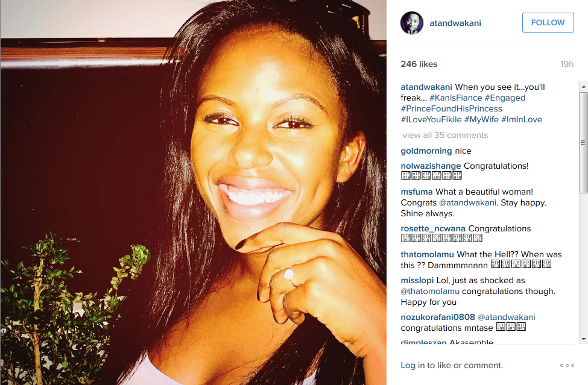Open atandwakani username in header

455,23
